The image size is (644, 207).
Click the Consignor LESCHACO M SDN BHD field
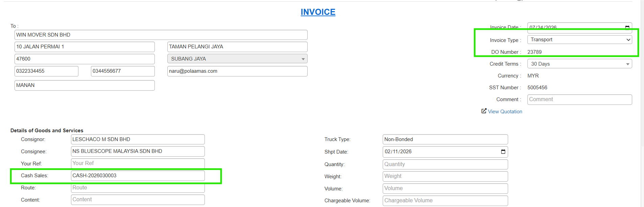[x=138, y=139]
